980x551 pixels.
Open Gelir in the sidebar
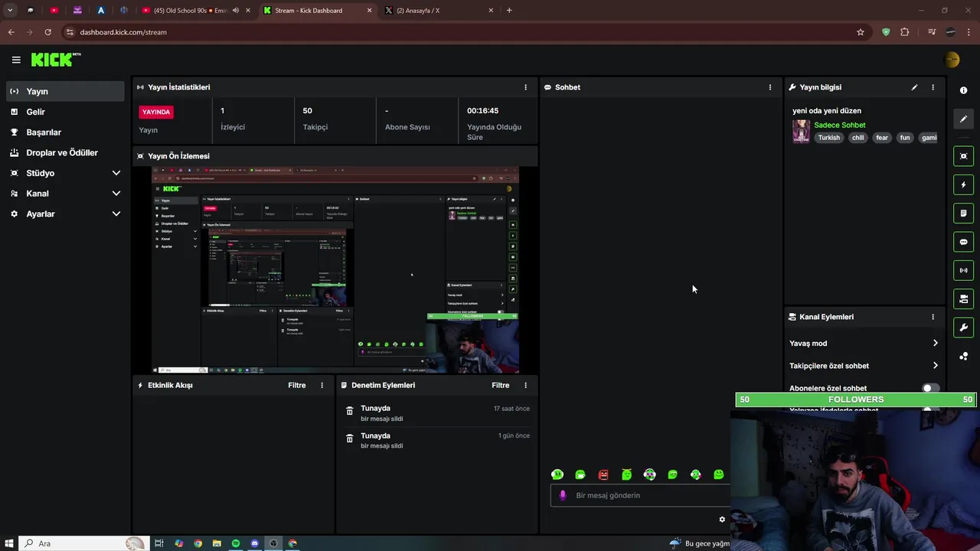(65, 112)
